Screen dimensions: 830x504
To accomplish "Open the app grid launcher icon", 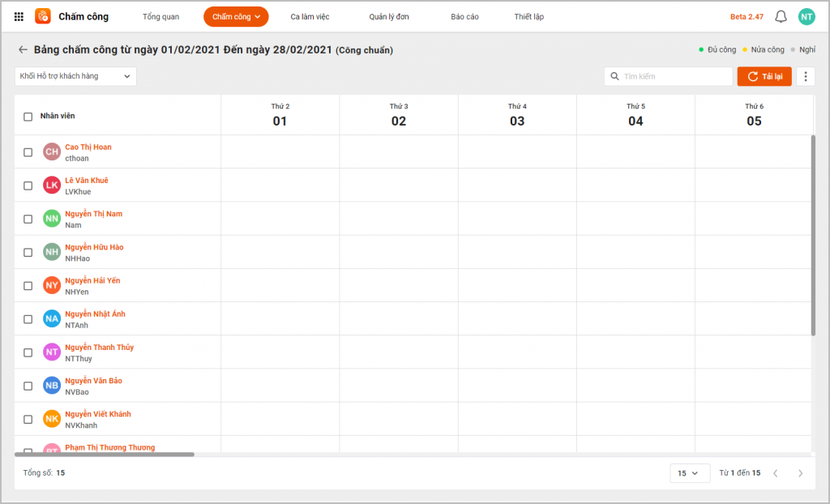I will point(19,16).
